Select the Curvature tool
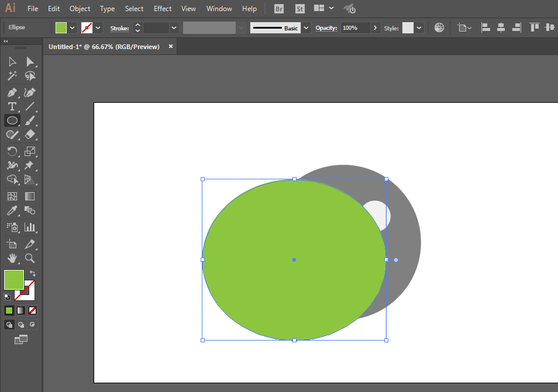Image resolution: width=558 pixels, height=392 pixels. [30, 92]
